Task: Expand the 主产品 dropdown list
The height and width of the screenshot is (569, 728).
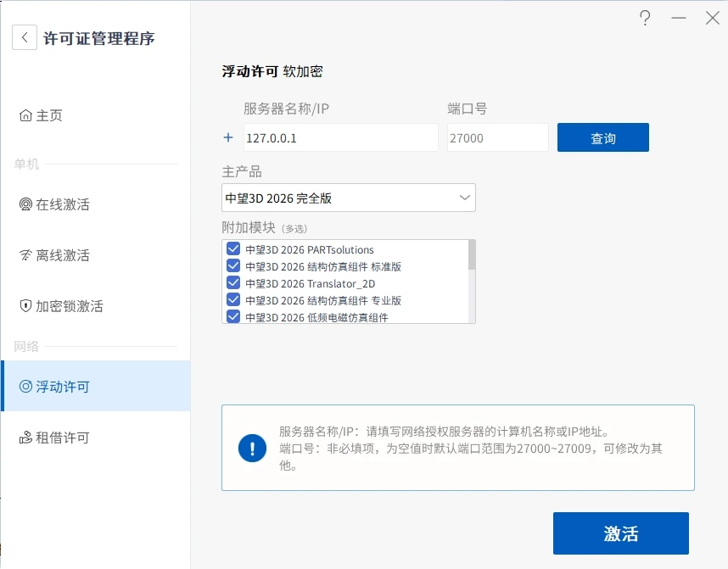Action: (349, 198)
